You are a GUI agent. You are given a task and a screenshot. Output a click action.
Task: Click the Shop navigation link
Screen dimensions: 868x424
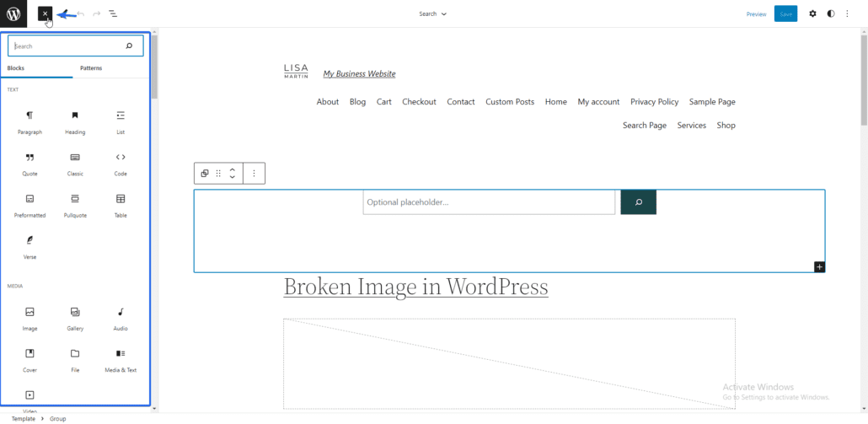pyautogui.click(x=726, y=126)
